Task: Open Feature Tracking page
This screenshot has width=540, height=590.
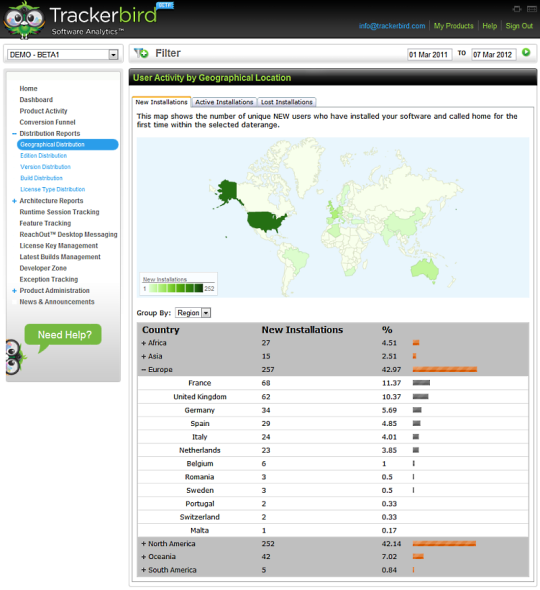Action: (45, 224)
